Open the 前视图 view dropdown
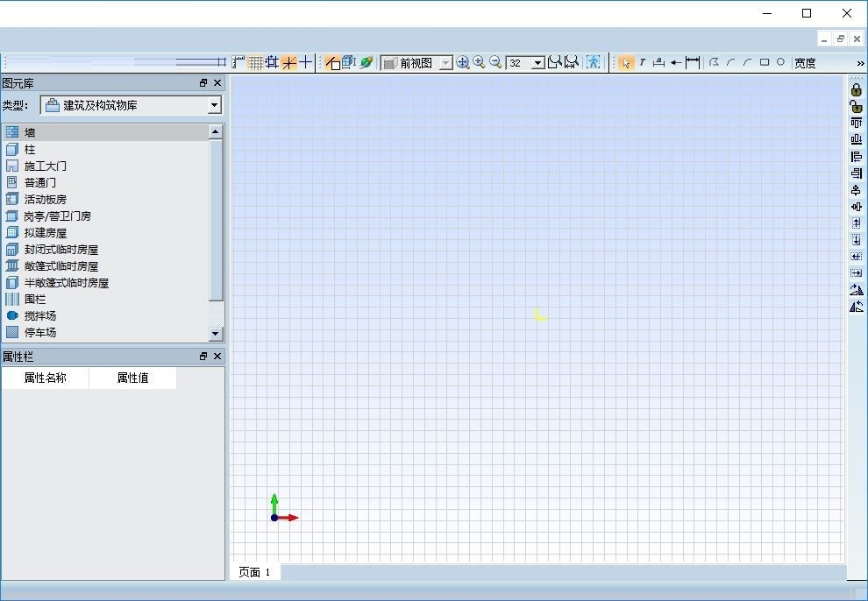The width and height of the screenshot is (868, 601). 417,63
